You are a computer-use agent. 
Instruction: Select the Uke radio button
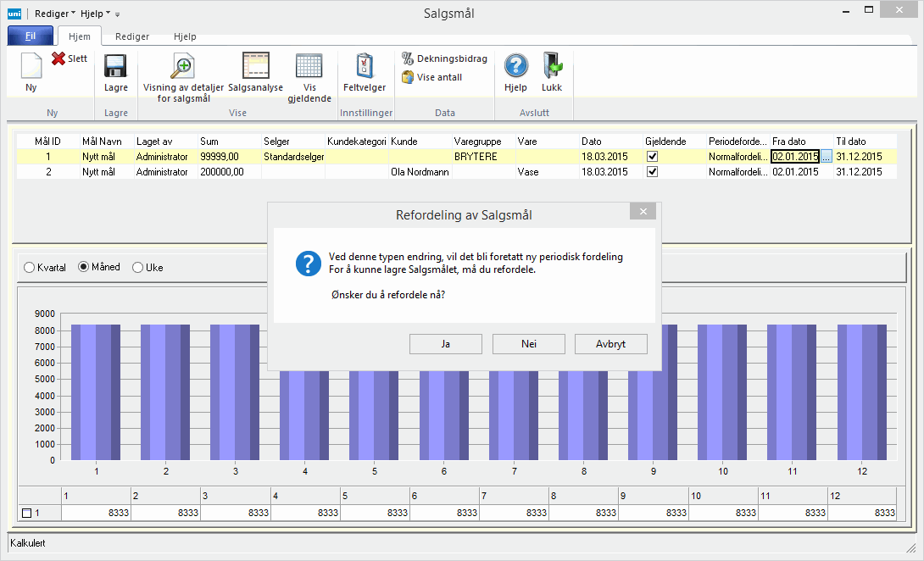[138, 268]
